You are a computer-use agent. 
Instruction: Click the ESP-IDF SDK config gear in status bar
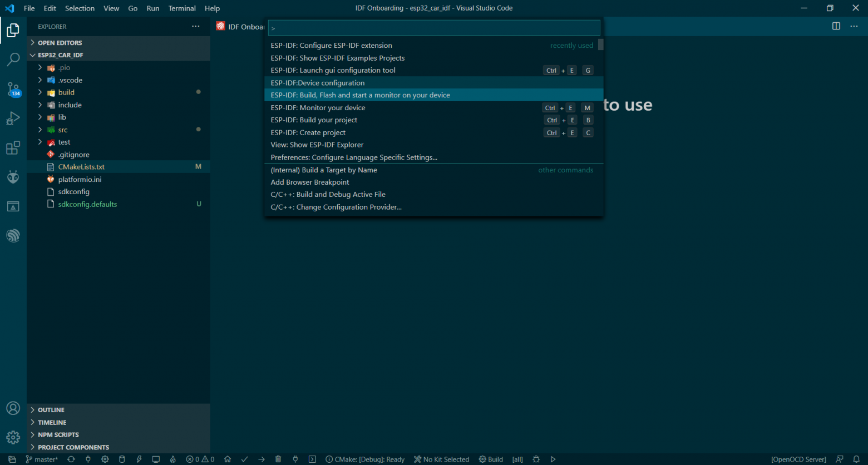105,459
